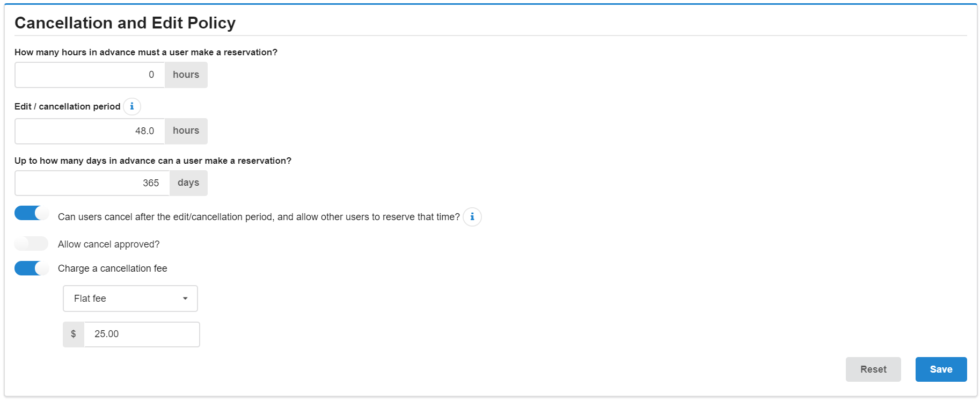980x400 pixels.
Task: Save the cancellation policy settings
Action: pyautogui.click(x=941, y=369)
